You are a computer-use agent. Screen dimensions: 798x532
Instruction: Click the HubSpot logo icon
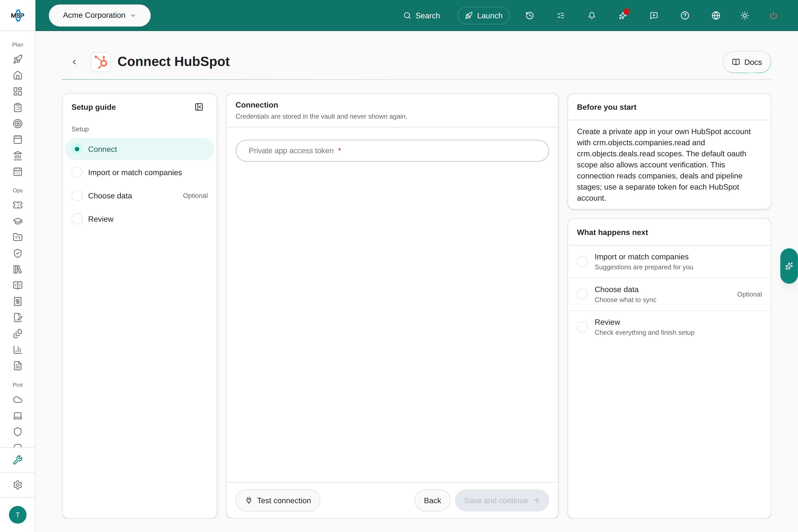(x=101, y=62)
